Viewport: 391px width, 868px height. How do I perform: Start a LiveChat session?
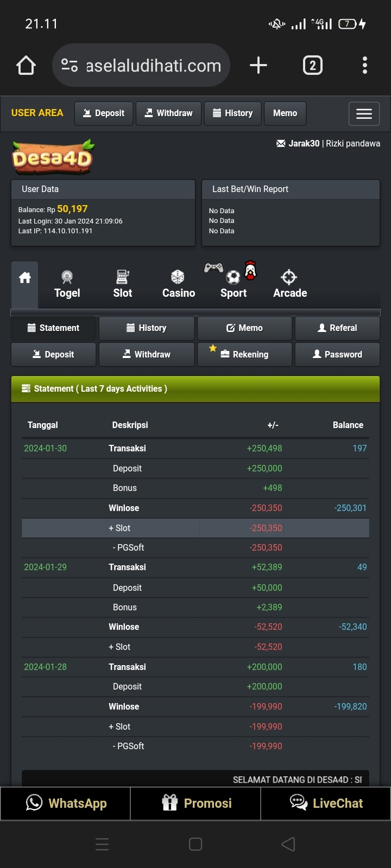click(326, 803)
